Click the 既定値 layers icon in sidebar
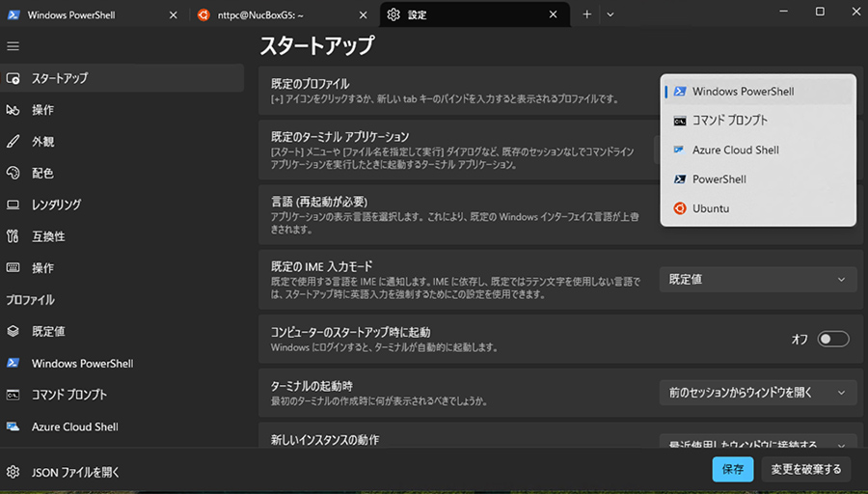Viewport: 868px width, 494px height. 14,331
